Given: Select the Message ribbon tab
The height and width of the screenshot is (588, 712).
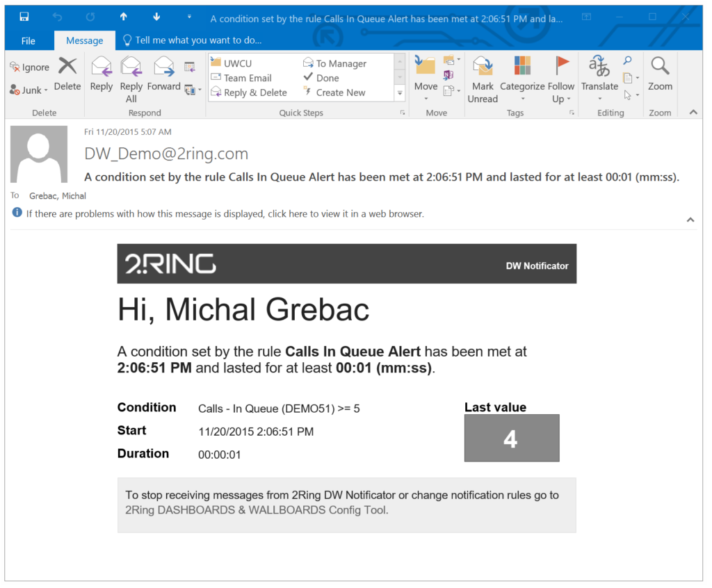Looking at the screenshot, I should pyautogui.click(x=84, y=40).
